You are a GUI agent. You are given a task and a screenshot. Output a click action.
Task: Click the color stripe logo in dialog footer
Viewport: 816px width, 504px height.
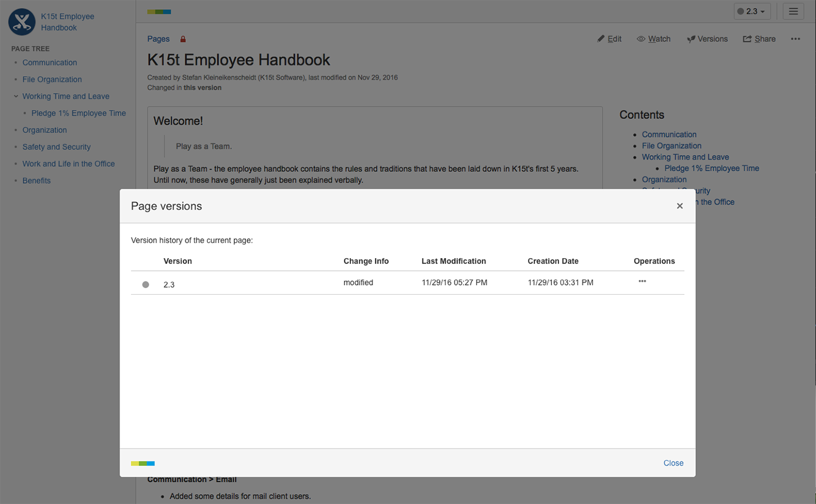(143, 463)
